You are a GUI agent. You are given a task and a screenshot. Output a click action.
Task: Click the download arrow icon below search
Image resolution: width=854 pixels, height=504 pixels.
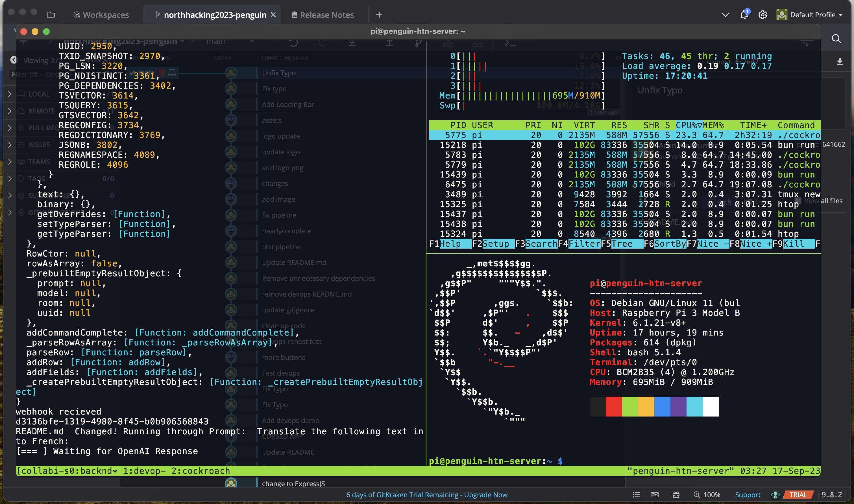coord(839,62)
